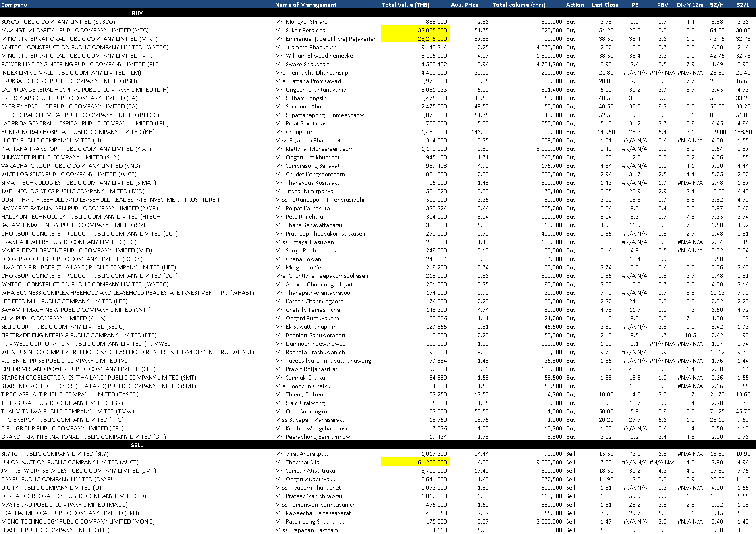Select SIMAT TECHNOLOGIES (SIMAT) company cell
This screenshot has height=534, width=756.
[x=79, y=183]
